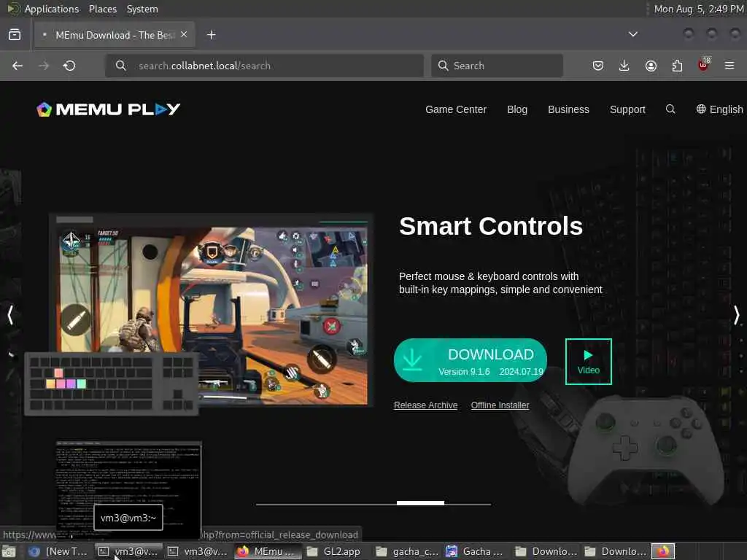Viewport: 747px width, 560px height.
Task: Click the MEmu Play logo
Action: [109, 109]
